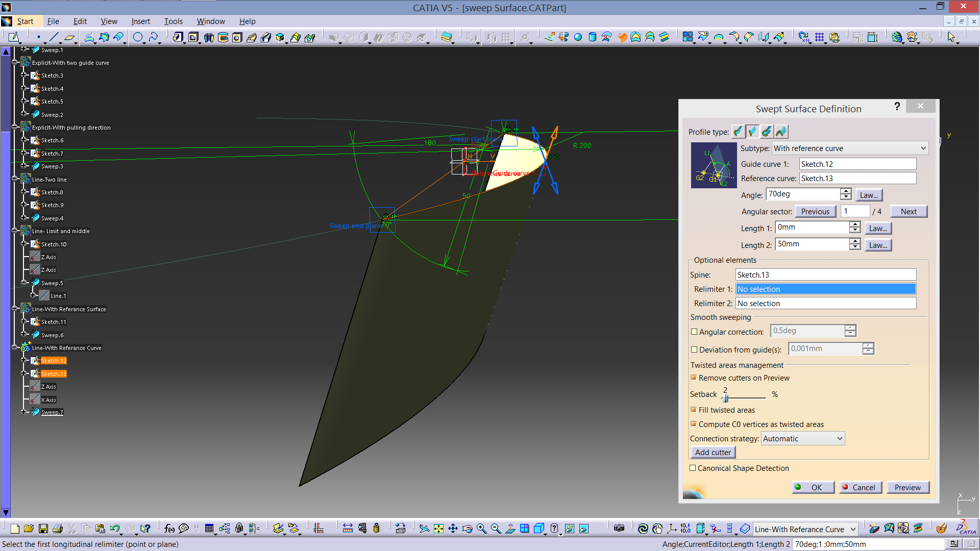Open the Window menu
Image resolution: width=980 pixels, height=551 pixels.
(211, 21)
